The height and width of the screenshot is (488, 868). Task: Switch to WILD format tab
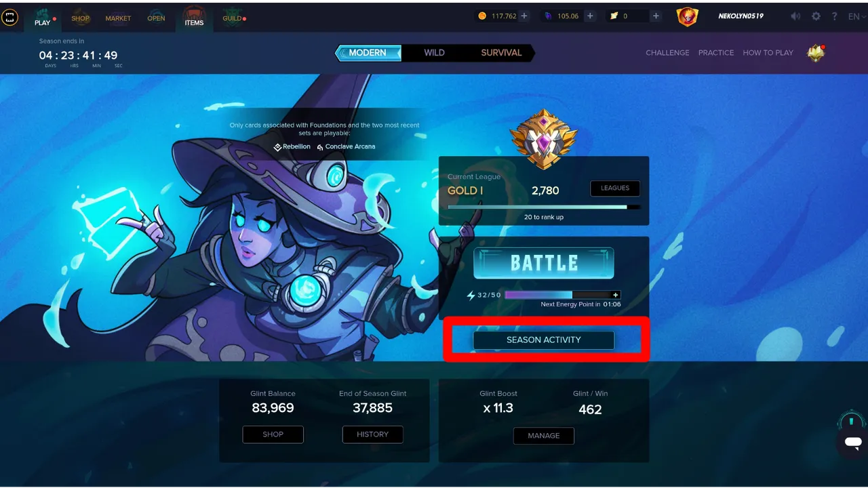[x=434, y=53]
